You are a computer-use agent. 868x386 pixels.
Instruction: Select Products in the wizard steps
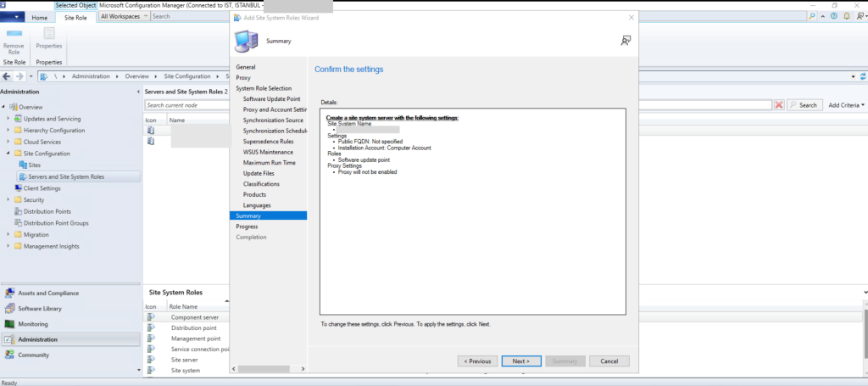(x=254, y=194)
